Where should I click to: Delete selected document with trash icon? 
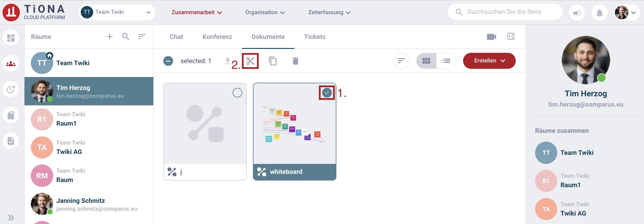[x=296, y=61]
